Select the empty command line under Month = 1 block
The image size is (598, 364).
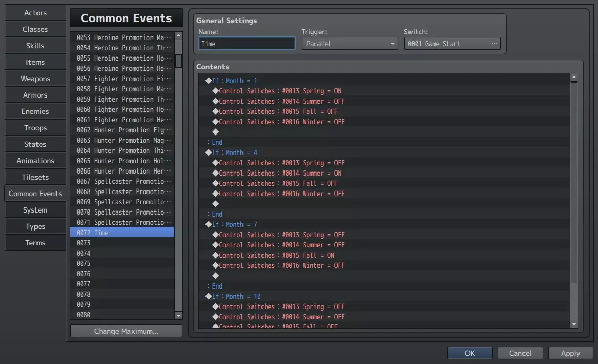click(x=384, y=132)
